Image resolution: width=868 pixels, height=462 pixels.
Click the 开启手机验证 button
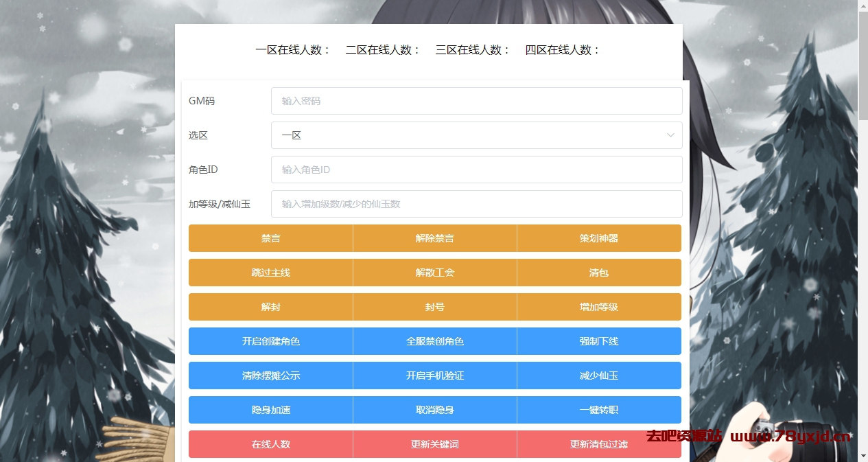coord(435,376)
